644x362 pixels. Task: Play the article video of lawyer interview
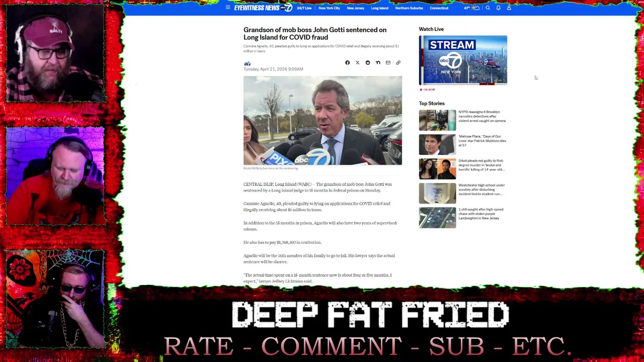[x=323, y=121]
